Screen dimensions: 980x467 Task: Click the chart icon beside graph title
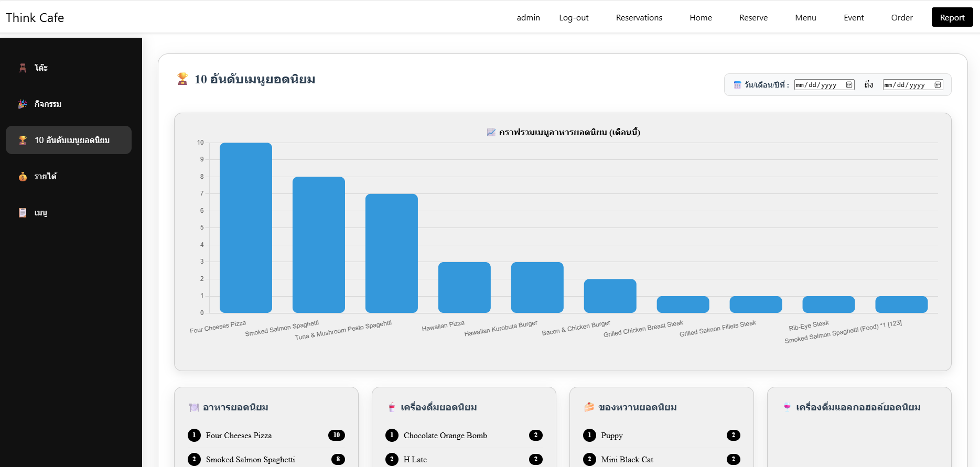pyautogui.click(x=491, y=132)
